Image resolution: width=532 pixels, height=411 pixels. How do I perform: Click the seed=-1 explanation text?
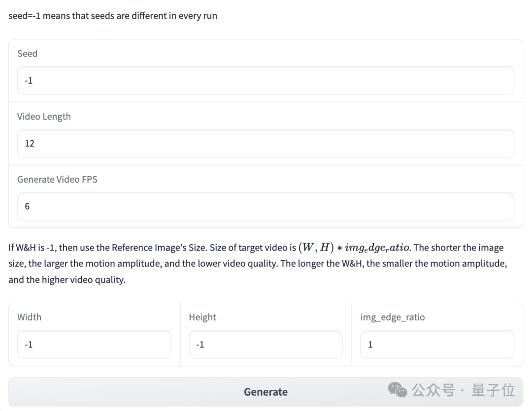click(113, 16)
